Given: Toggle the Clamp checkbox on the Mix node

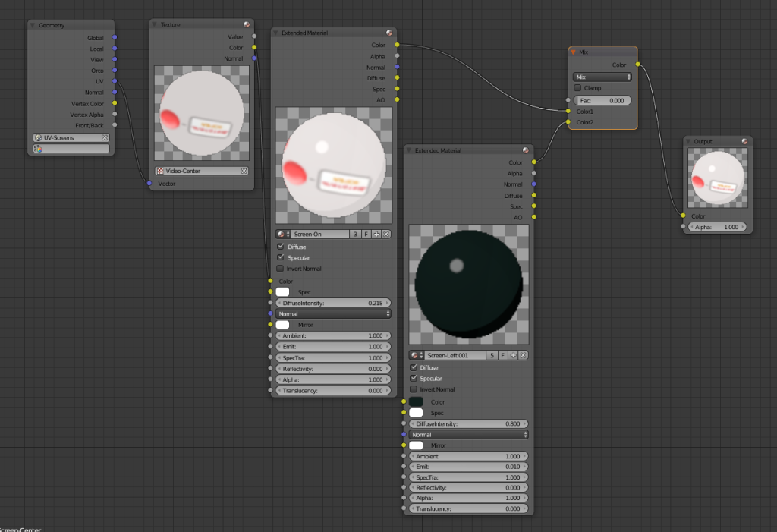Looking at the screenshot, I should pyautogui.click(x=577, y=88).
